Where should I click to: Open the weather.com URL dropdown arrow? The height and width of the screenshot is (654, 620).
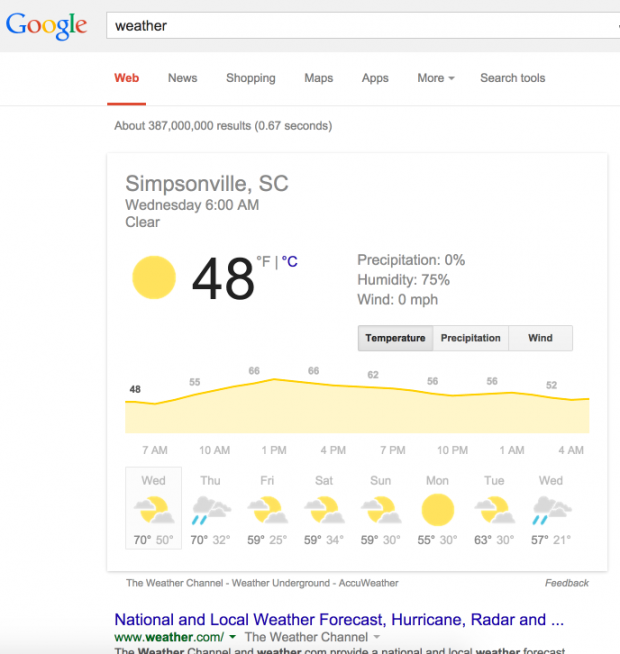tap(233, 637)
